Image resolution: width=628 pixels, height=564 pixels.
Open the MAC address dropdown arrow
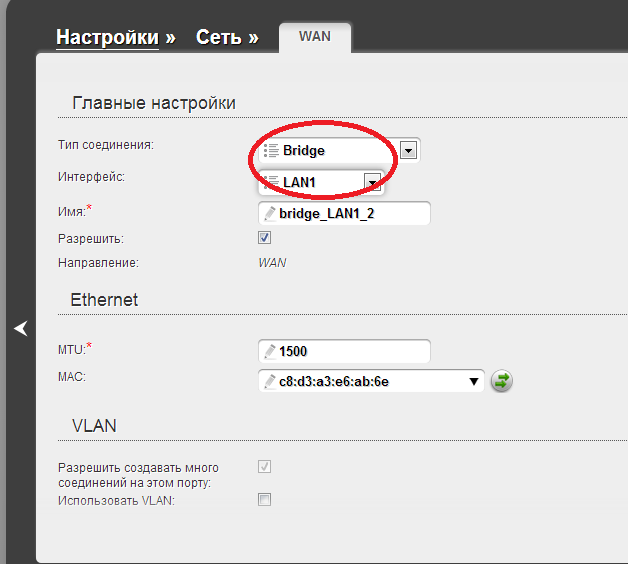point(473,381)
